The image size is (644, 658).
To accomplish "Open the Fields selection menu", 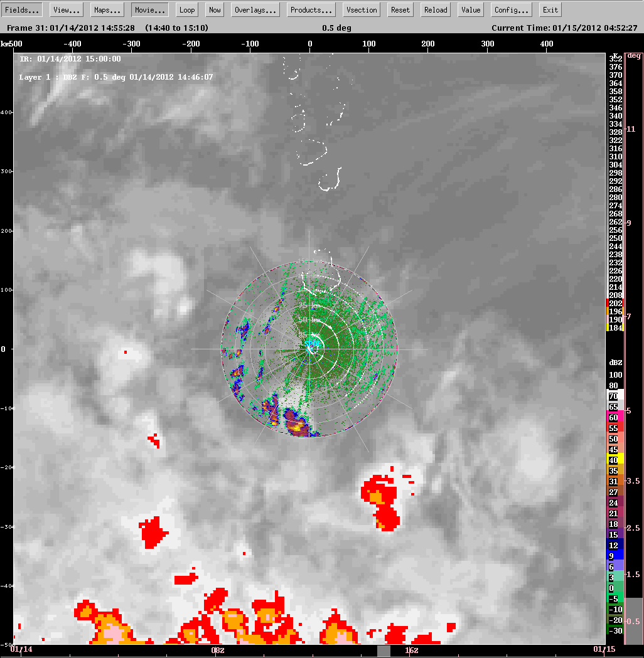I will point(21,9).
